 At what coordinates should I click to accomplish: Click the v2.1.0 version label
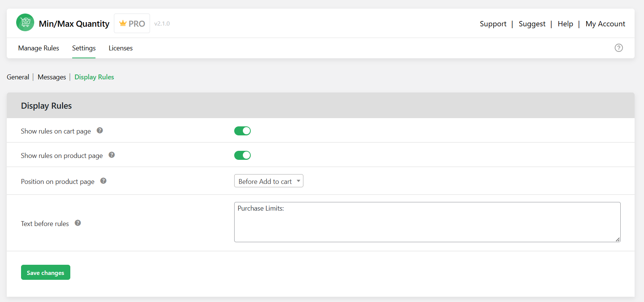162,23
